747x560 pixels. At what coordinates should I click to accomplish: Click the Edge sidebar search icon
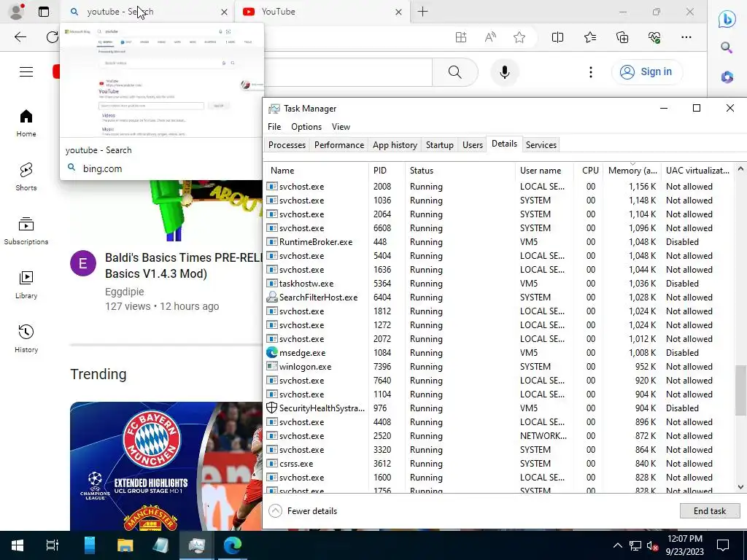click(727, 47)
